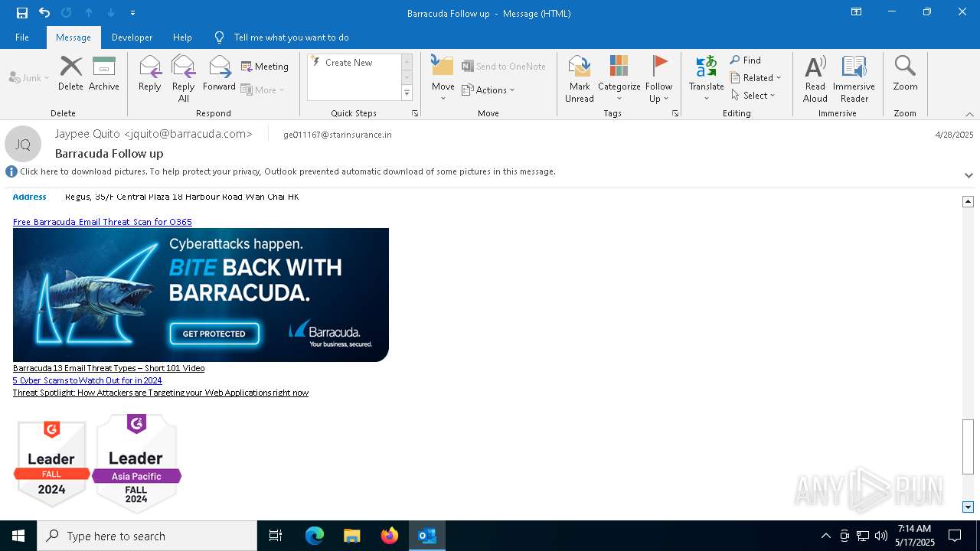
Task: Reply All to the message
Action: [184, 79]
